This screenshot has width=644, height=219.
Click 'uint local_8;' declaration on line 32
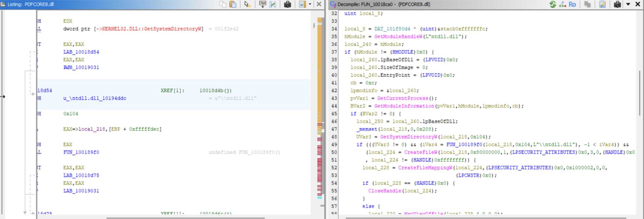click(363, 13)
